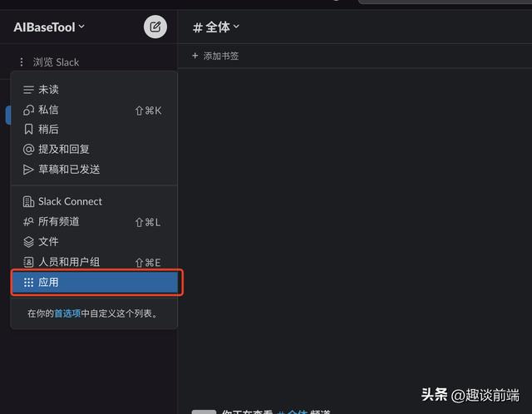Open the 文件 files entry

48,242
